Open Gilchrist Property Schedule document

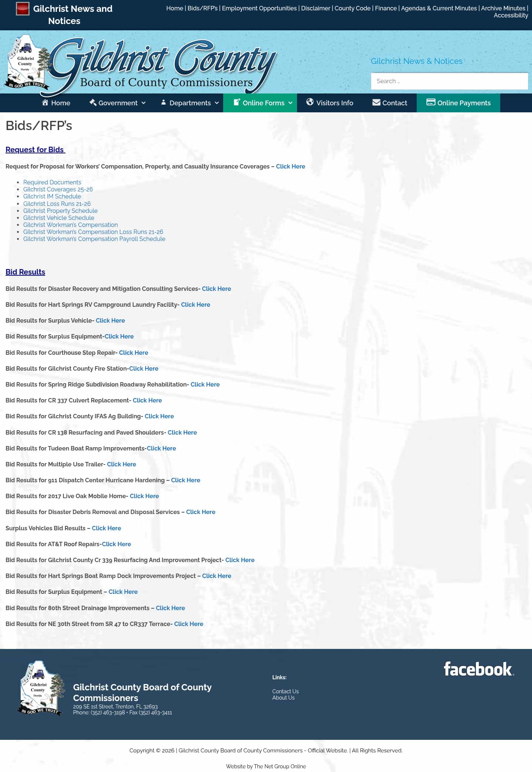point(60,211)
